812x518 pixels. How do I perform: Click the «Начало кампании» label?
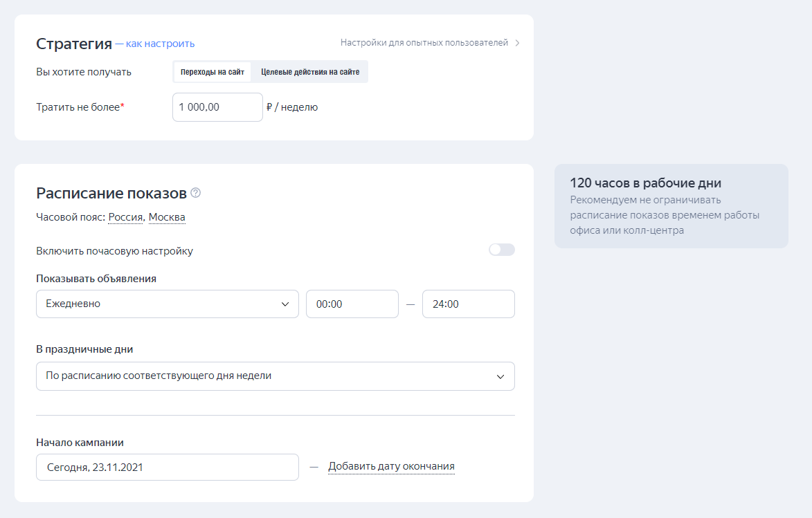80,443
